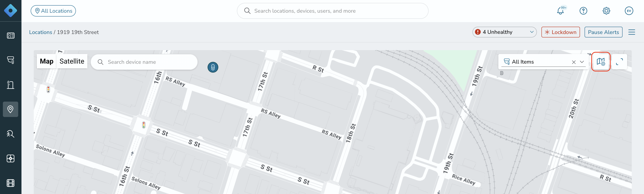Open map settings icon

(x=601, y=62)
